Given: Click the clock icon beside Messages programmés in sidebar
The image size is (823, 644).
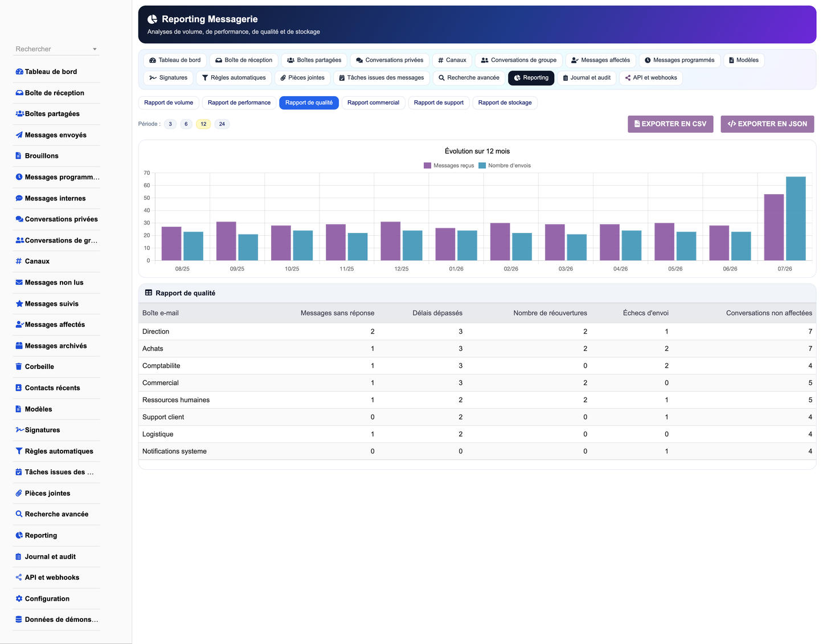Looking at the screenshot, I should (19, 177).
